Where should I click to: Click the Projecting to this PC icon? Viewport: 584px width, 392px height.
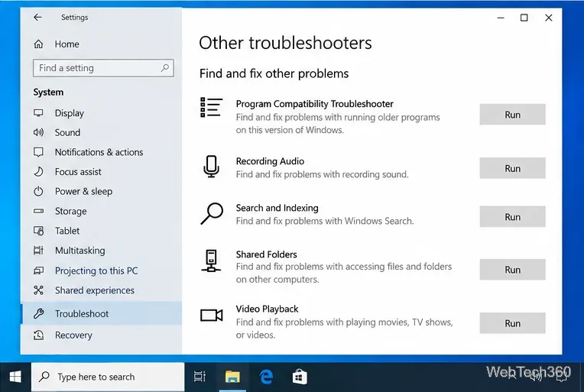point(38,271)
